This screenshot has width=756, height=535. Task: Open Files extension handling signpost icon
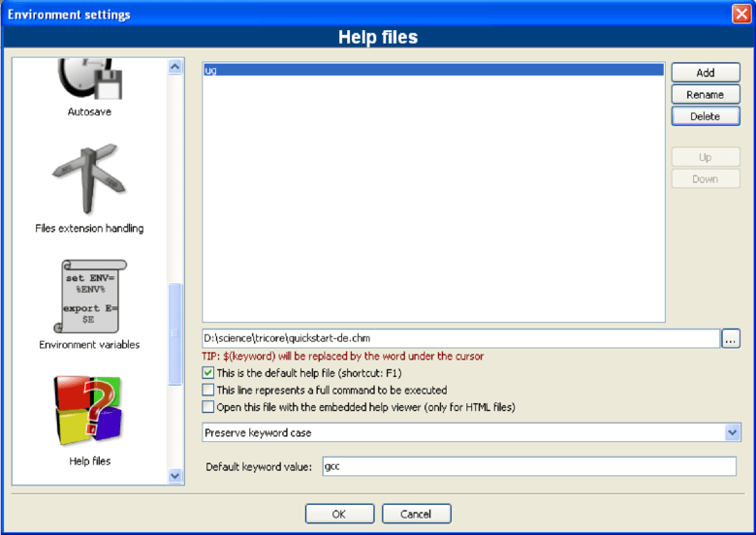pyautogui.click(x=89, y=178)
